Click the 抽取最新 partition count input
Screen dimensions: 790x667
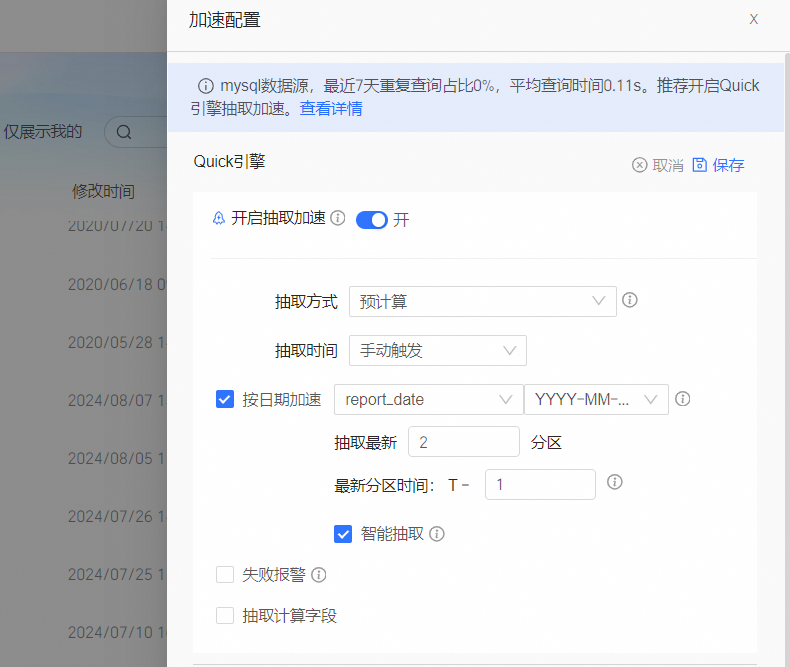[463, 442]
